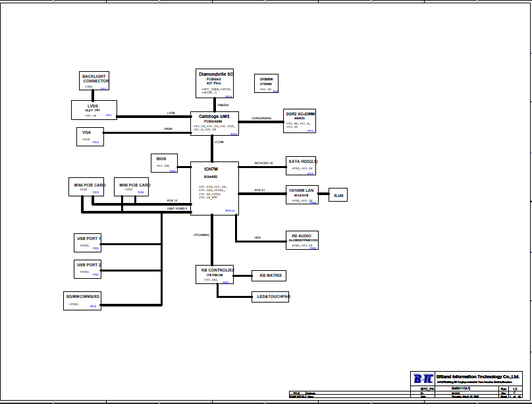Click the DDR2(400/533) bus label
532x404 pixels.
coord(261,119)
